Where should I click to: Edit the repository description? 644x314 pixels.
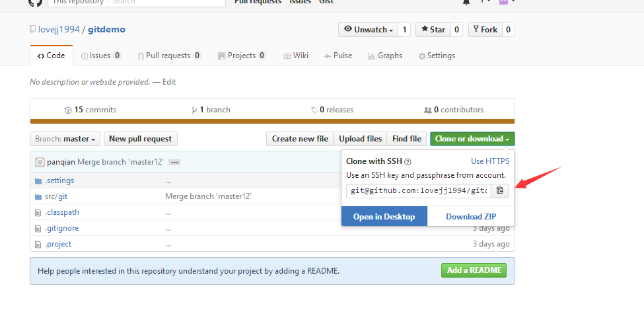(169, 82)
